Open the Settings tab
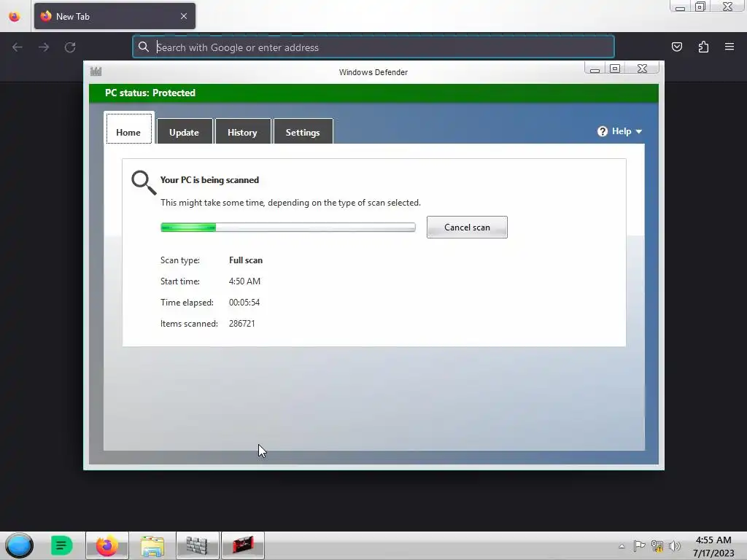This screenshot has height=560, width=747. click(303, 131)
